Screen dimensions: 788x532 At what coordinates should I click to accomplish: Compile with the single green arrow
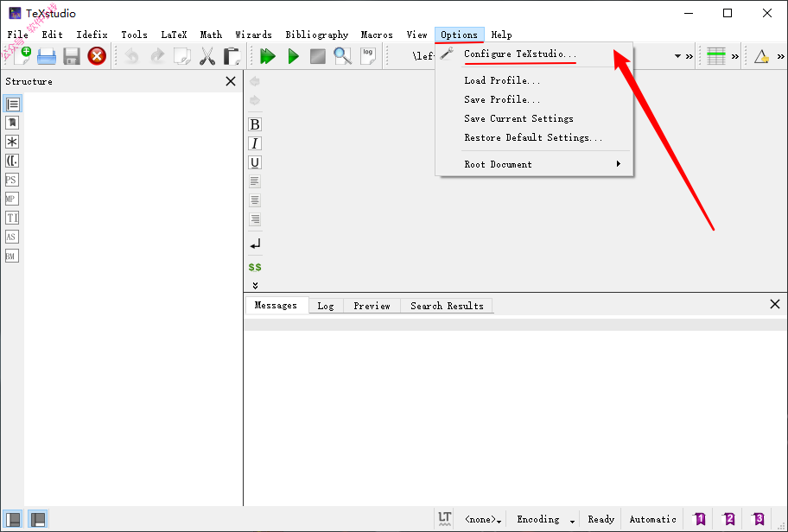(x=294, y=56)
